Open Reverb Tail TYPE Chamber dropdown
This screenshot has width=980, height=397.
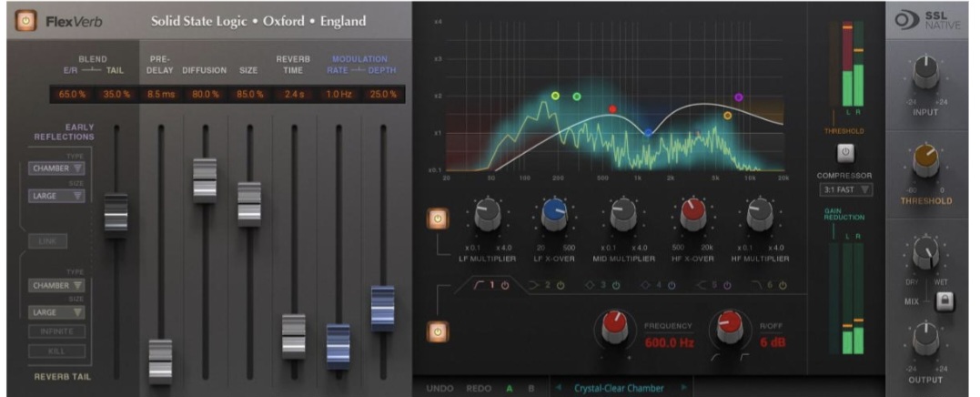pyautogui.click(x=56, y=285)
